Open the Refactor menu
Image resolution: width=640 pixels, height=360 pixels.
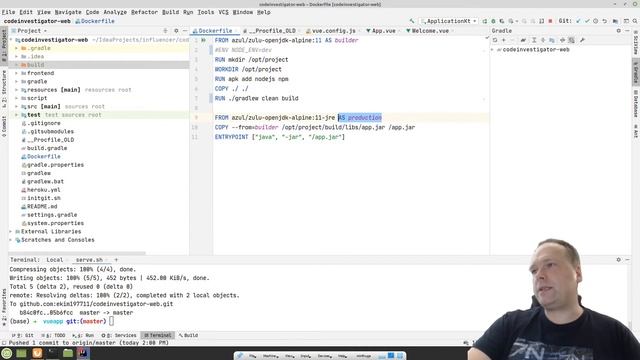144,12
